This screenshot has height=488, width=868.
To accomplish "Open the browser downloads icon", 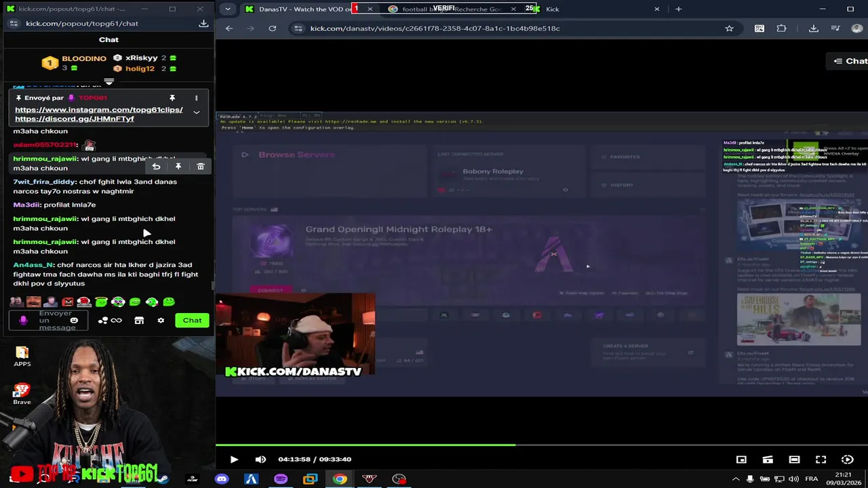I will (813, 28).
